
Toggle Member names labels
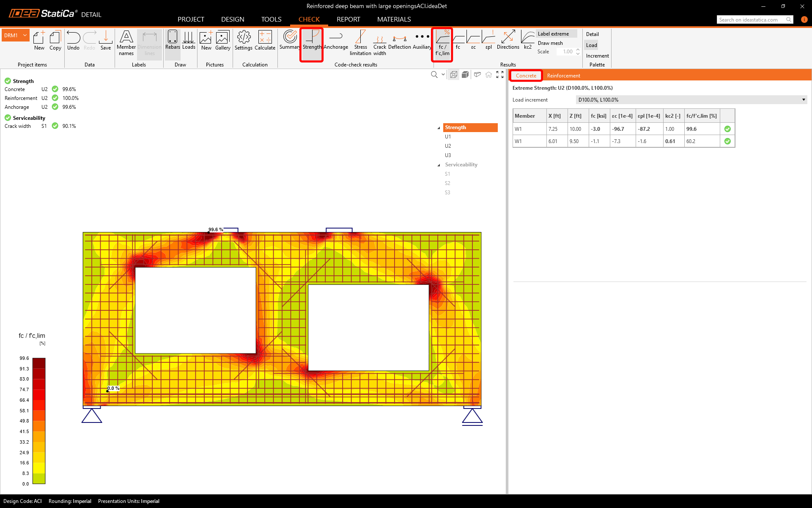coord(126,42)
